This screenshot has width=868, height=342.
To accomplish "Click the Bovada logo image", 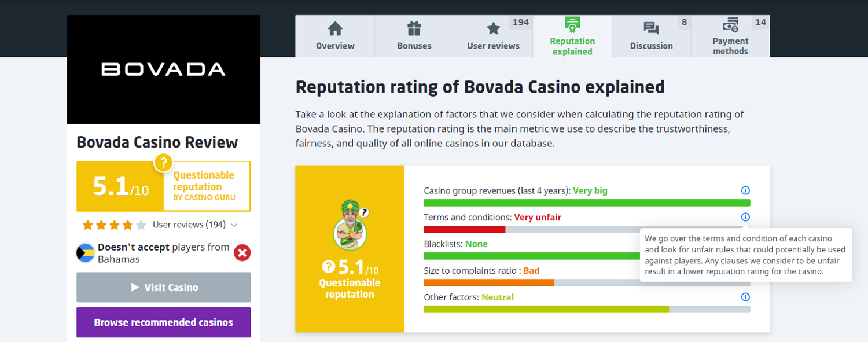I will coord(163,69).
